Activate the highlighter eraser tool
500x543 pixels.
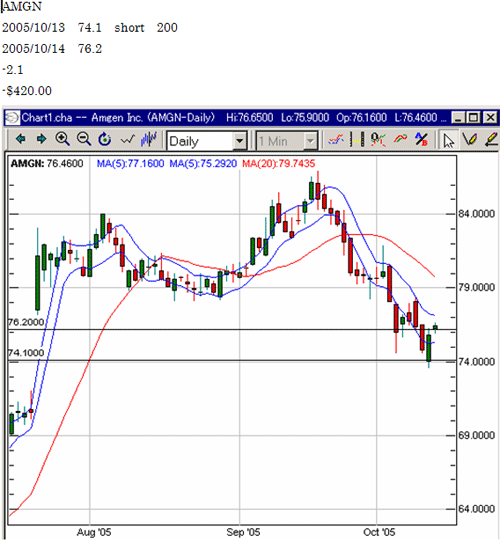coord(491,140)
